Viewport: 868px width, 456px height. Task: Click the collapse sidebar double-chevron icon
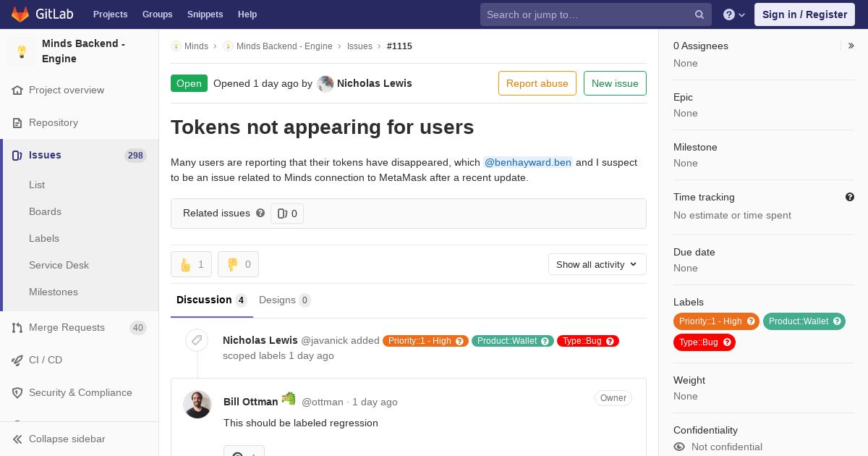click(x=17, y=439)
